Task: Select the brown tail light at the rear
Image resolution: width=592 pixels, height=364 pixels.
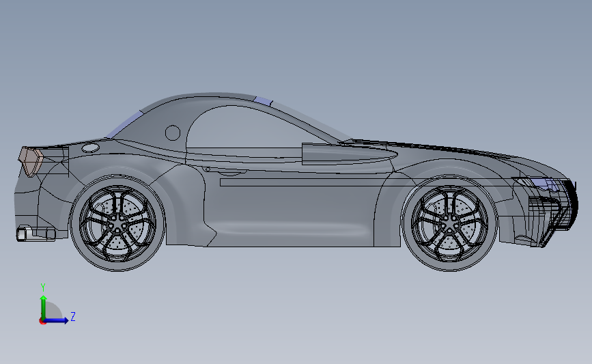Action: pos(31,162)
